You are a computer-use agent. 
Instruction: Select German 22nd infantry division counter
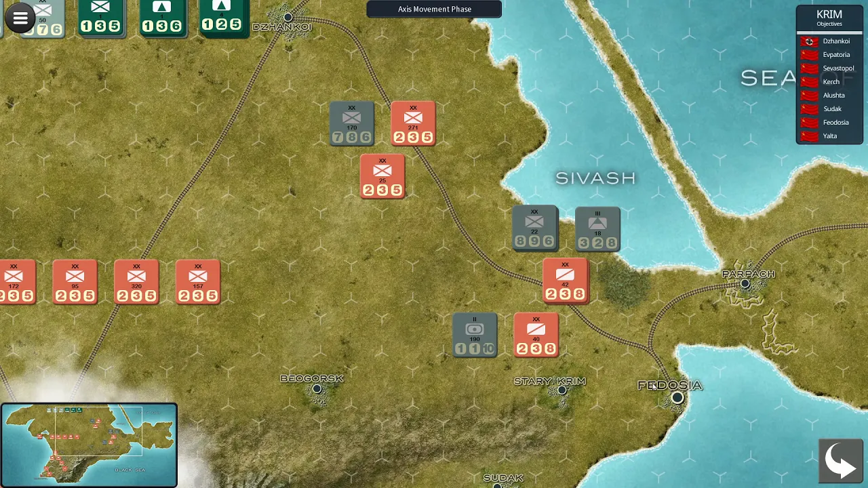click(534, 228)
